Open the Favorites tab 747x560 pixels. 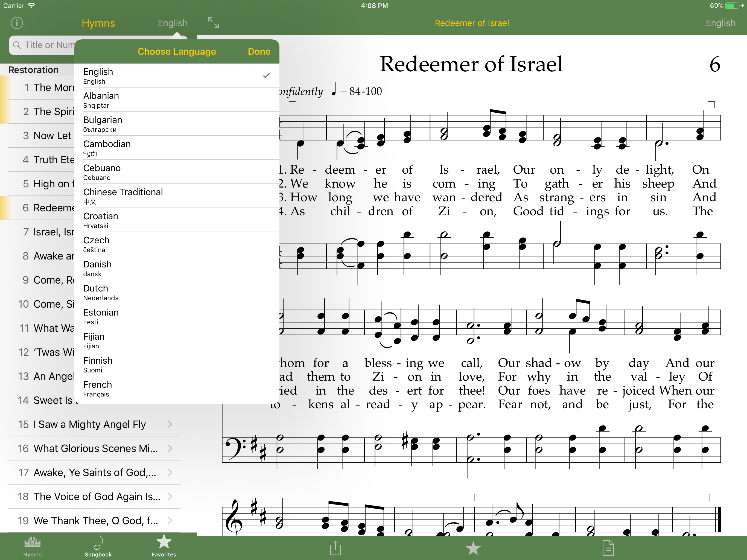(x=164, y=546)
